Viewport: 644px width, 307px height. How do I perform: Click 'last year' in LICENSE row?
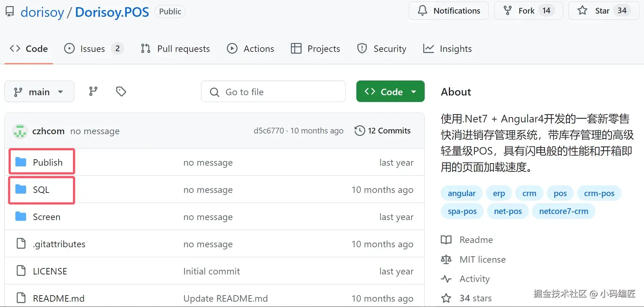[x=396, y=271]
